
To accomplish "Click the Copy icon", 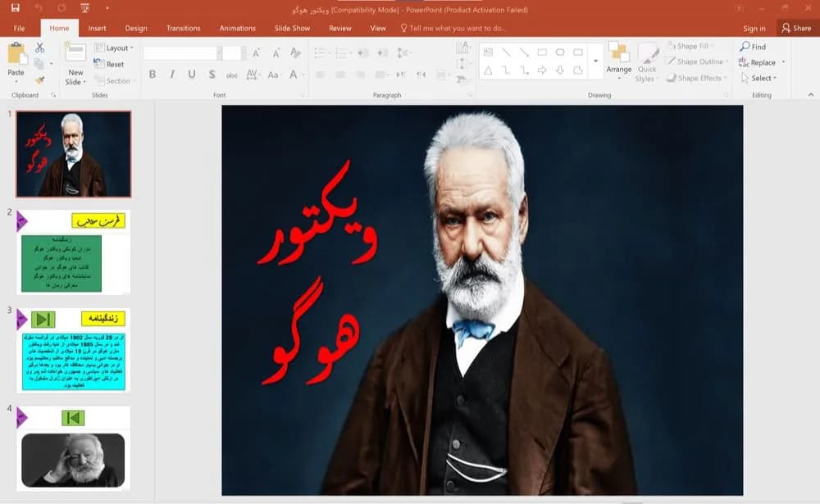I will (x=39, y=64).
